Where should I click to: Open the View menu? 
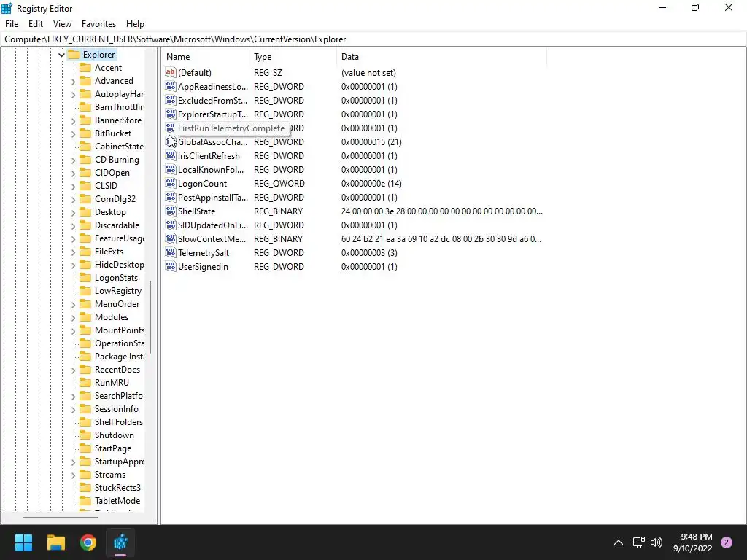point(62,24)
